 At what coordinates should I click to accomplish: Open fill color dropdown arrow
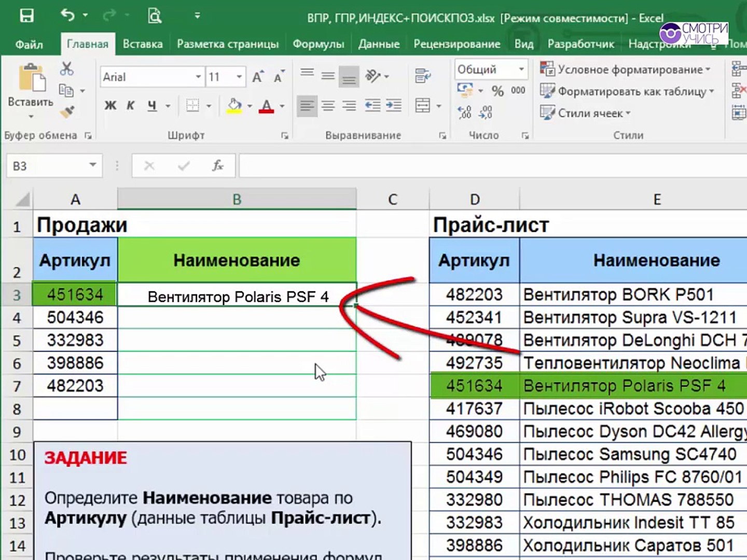(250, 106)
